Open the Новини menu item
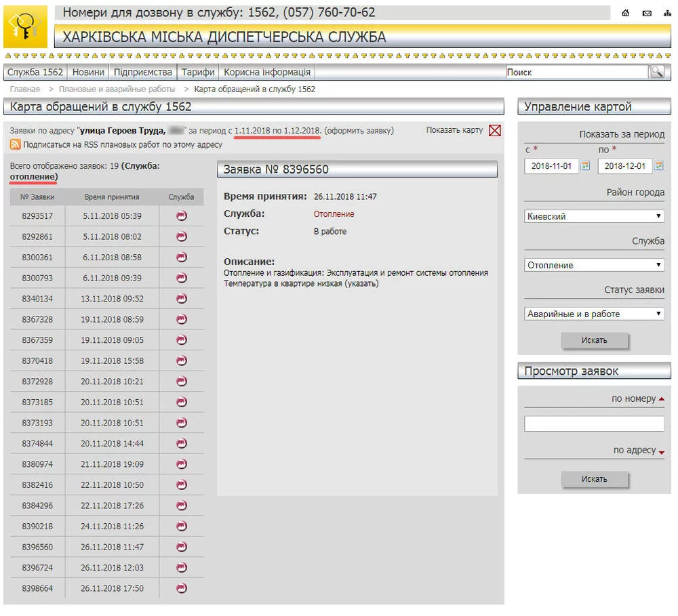Viewport: 678px width, 616px height. click(89, 73)
